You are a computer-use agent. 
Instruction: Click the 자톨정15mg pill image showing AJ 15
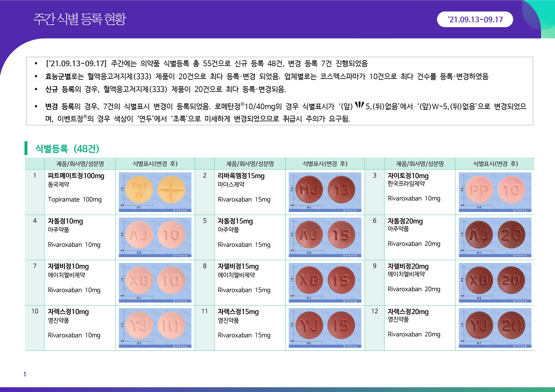tap(325, 237)
